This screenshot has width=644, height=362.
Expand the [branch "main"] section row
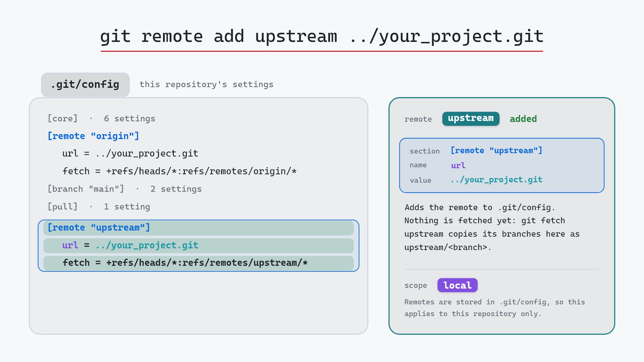[124, 189]
